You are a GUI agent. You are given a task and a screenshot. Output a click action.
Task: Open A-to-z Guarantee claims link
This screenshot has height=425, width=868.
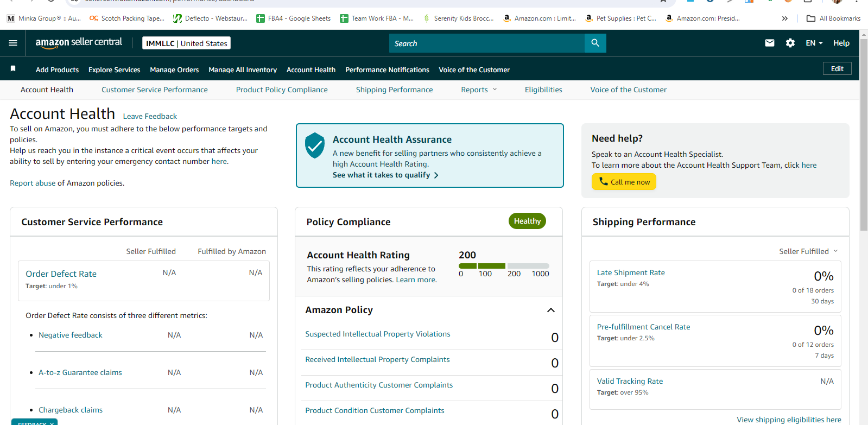[x=80, y=372]
